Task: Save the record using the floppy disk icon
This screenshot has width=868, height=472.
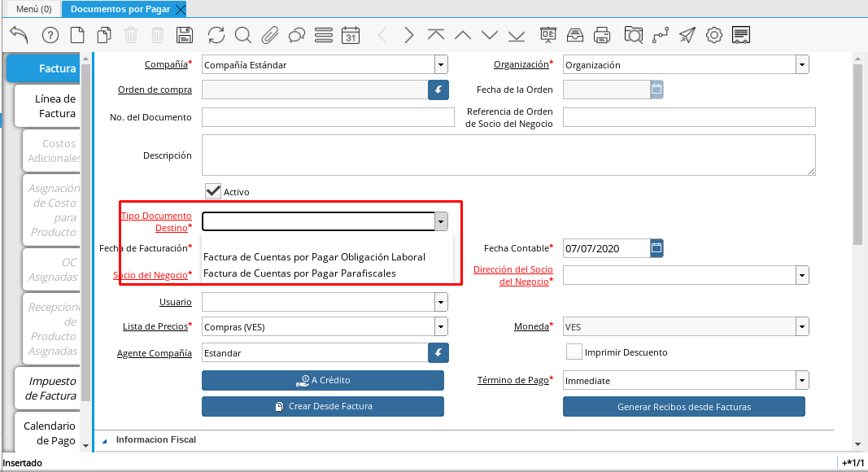Action: pos(185,36)
